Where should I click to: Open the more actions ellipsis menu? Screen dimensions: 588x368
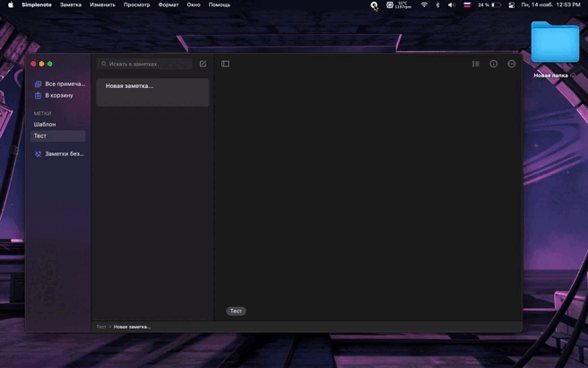(x=512, y=64)
